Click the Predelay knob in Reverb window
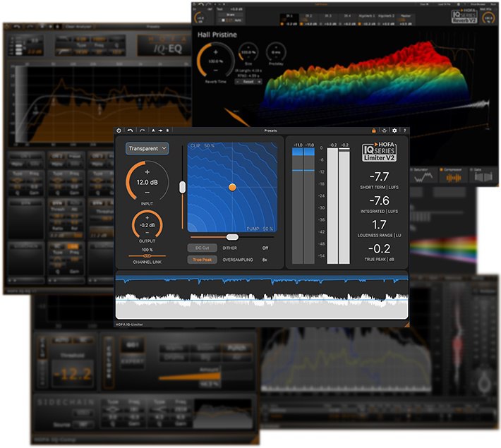 [x=276, y=52]
